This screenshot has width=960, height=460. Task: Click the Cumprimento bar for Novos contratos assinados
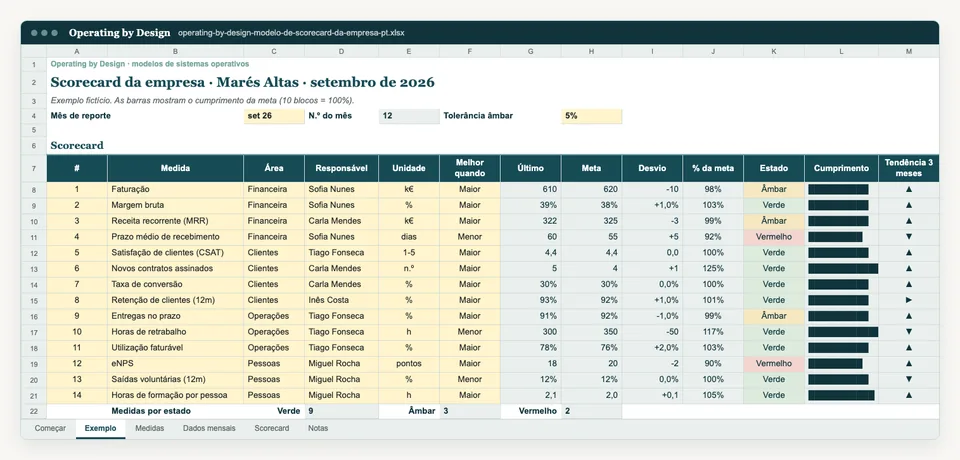click(x=843, y=268)
